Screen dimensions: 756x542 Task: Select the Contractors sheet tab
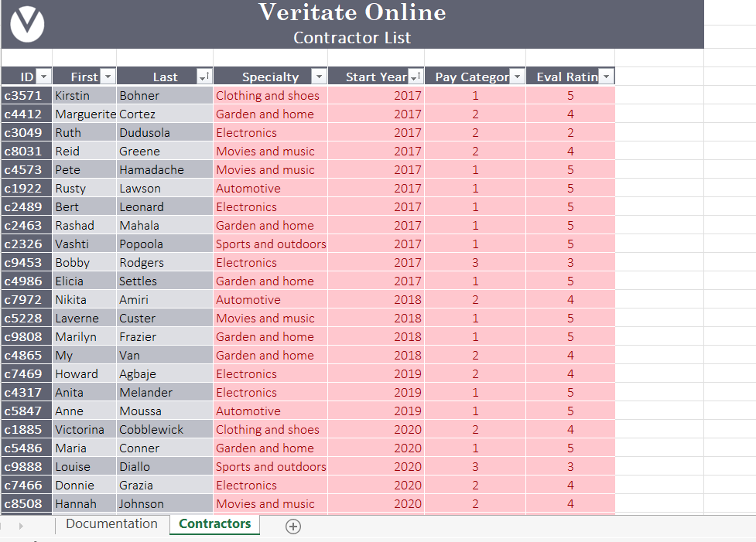214,523
